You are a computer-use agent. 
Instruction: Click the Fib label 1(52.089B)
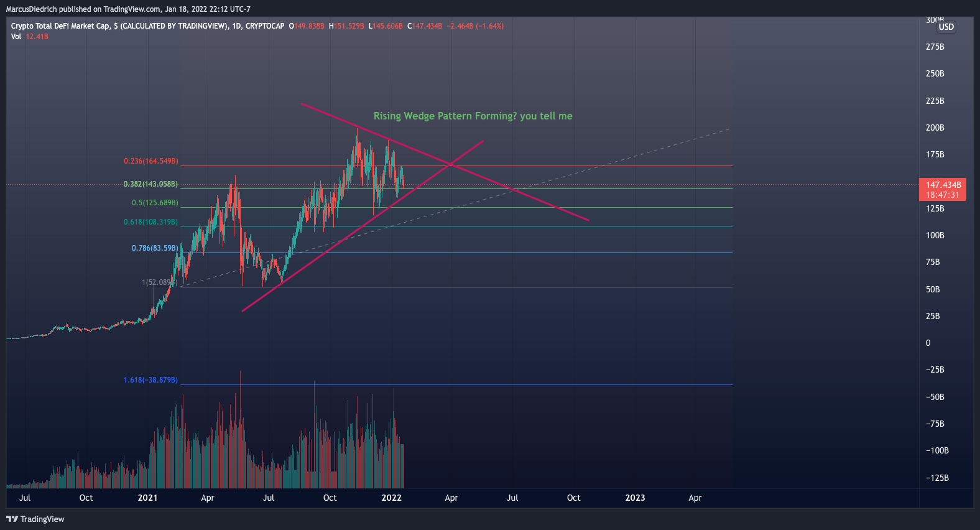point(160,282)
